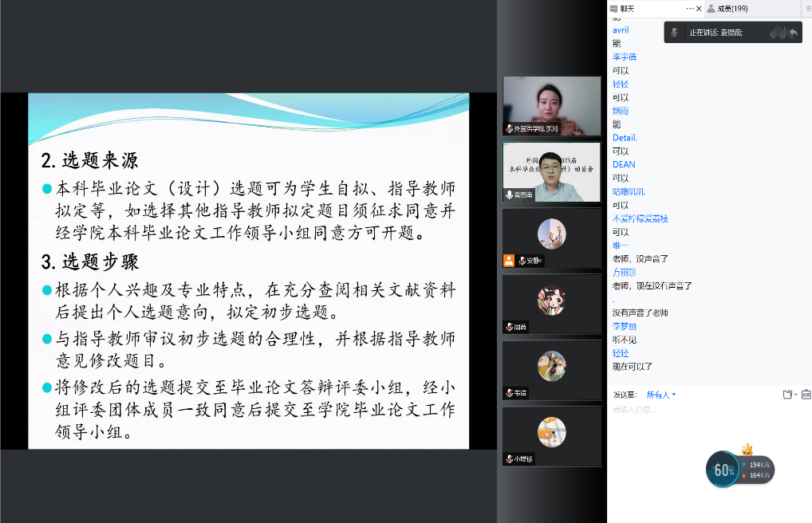Select the 袁贺南 speaker video tile

552,172
